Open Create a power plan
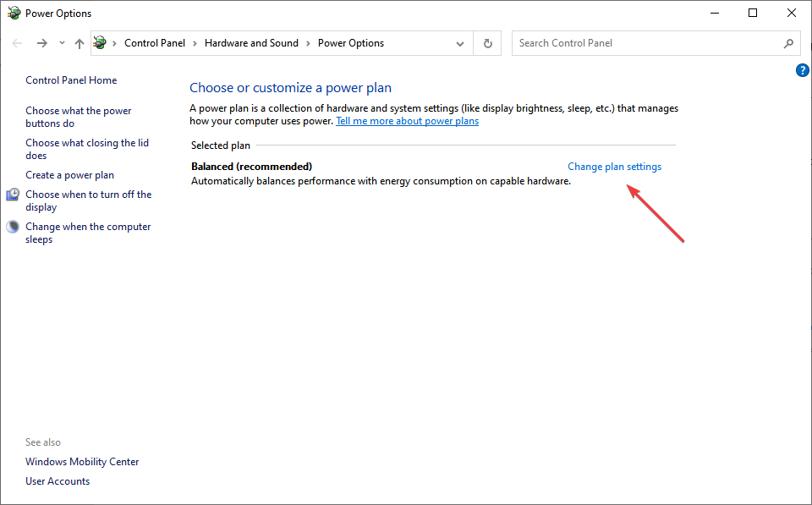The height and width of the screenshot is (505, 812). pos(69,175)
